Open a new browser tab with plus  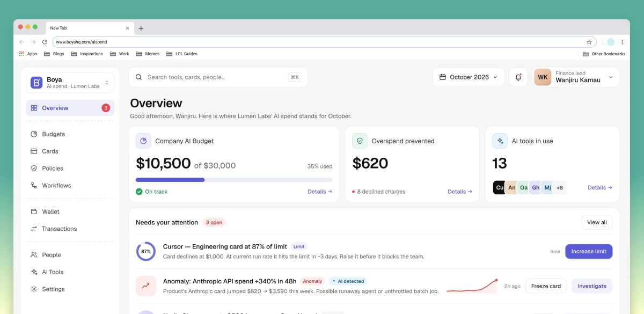(141, 28)
